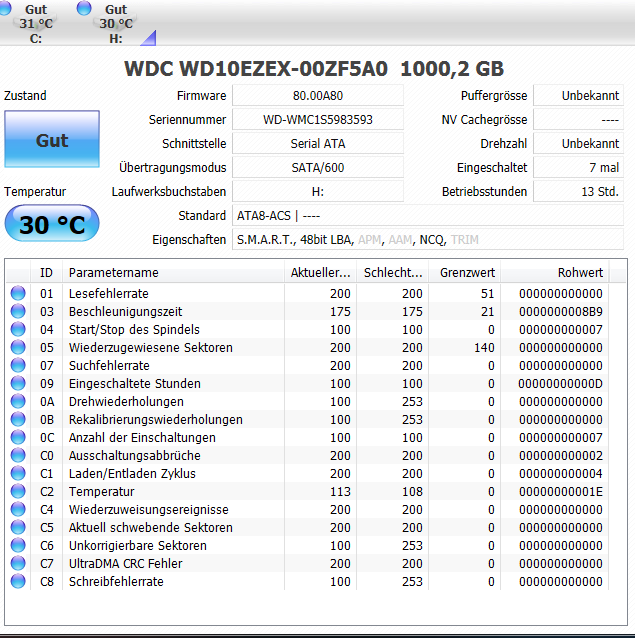This screenshot has width=635, height=638.
Task: Click status orb for Laden/Entladen Zyklus
Action: coord(18,473)
